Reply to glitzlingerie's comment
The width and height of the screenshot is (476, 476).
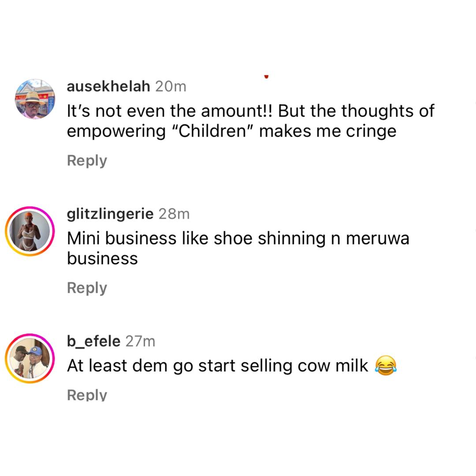point(86,287)
